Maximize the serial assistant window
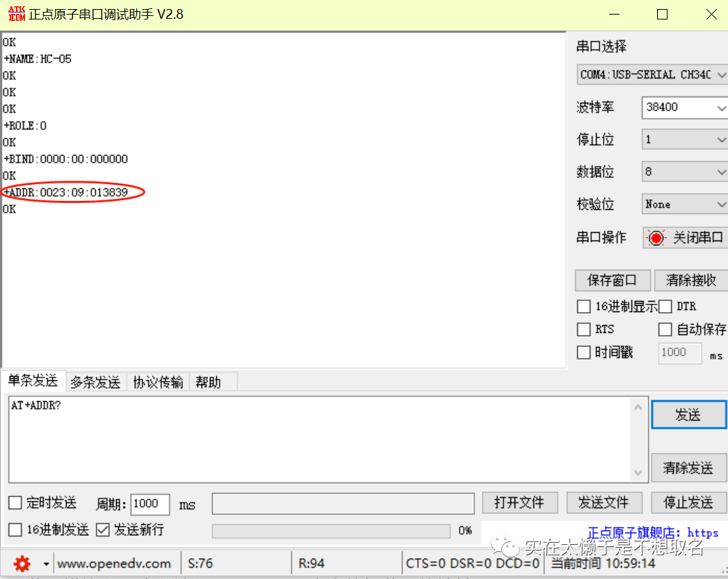 662,15
